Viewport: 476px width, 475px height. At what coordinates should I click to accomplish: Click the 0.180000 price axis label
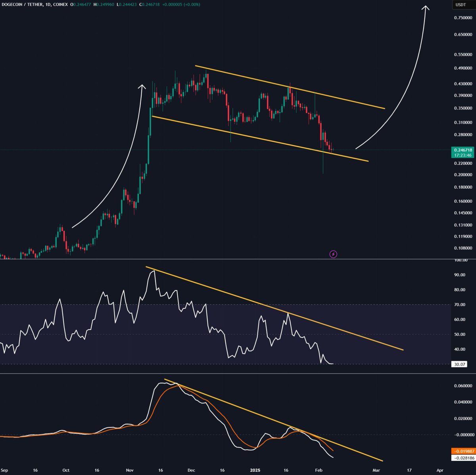(463, 187)
